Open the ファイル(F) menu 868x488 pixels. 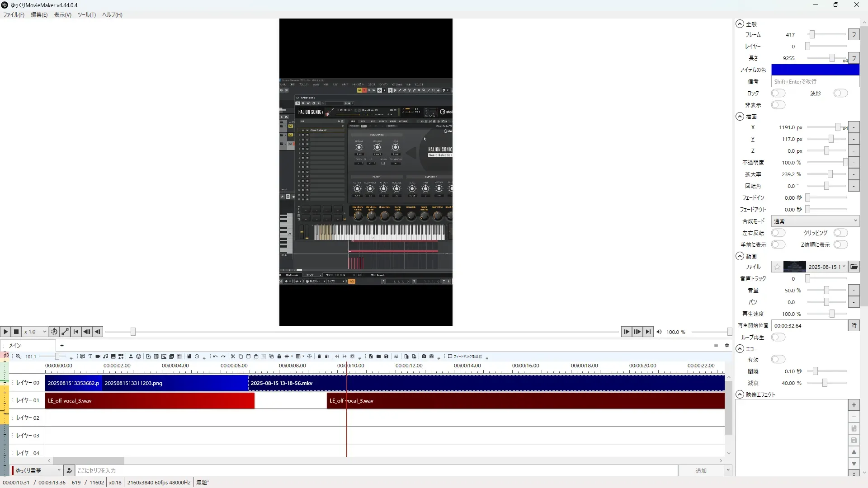(14, 15)
